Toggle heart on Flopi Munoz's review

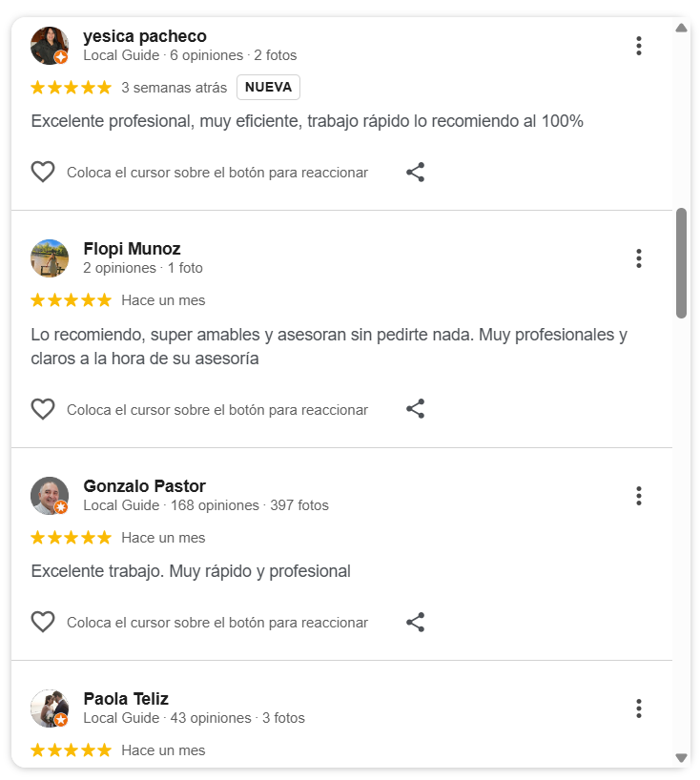pos(43,409)
